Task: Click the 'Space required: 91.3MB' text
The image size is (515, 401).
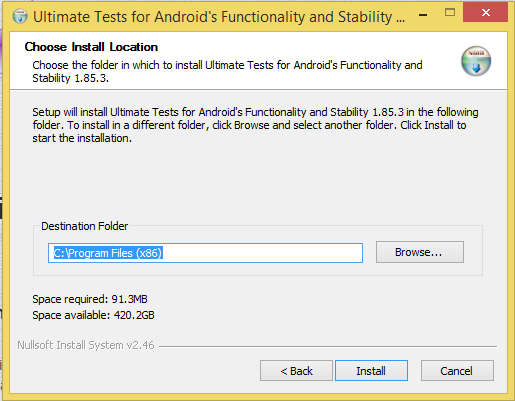Action: (90, 299)
